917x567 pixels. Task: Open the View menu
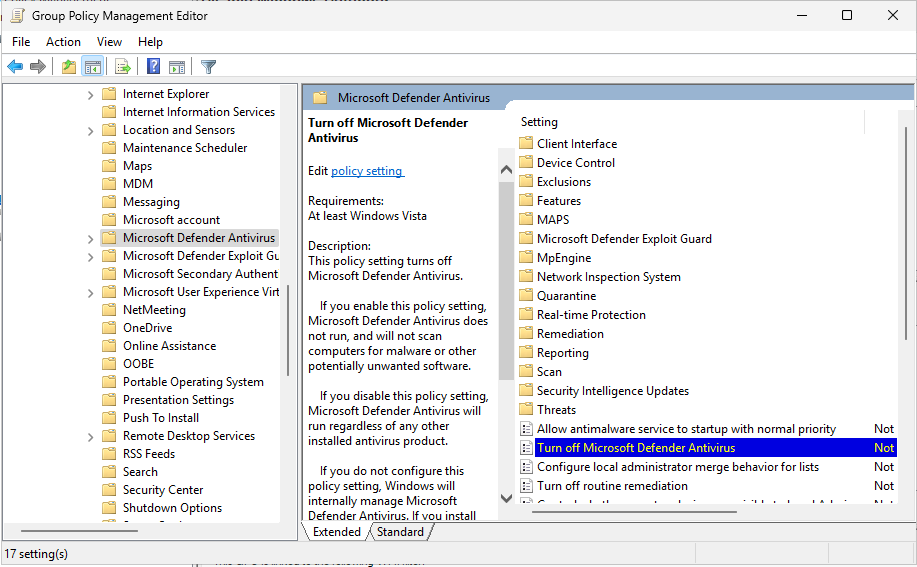pyautogui.click(x=109, y=42)
